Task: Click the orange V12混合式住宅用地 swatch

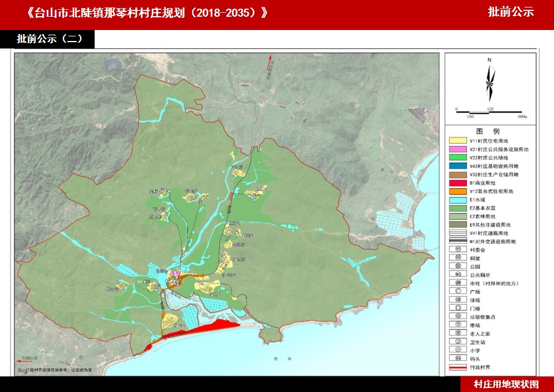Action: pyautogui.click(x=458, y=191)
